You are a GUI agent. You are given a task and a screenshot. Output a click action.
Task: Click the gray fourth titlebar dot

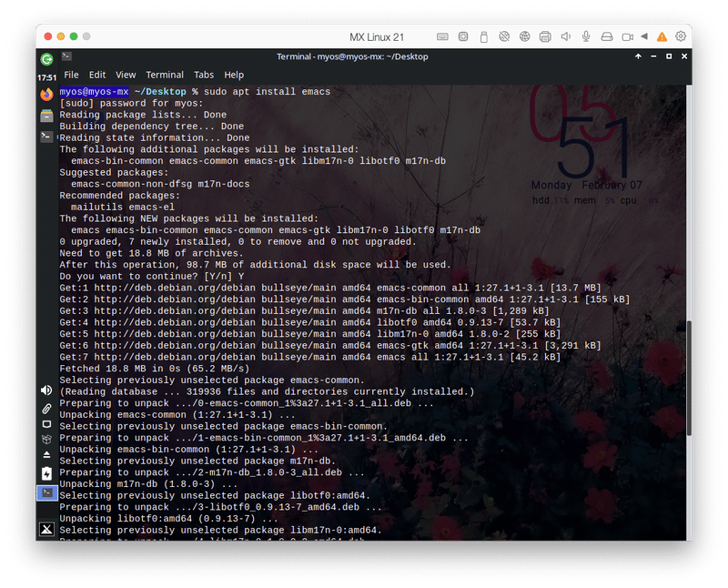pyautogui.click(x=86, y=36)
